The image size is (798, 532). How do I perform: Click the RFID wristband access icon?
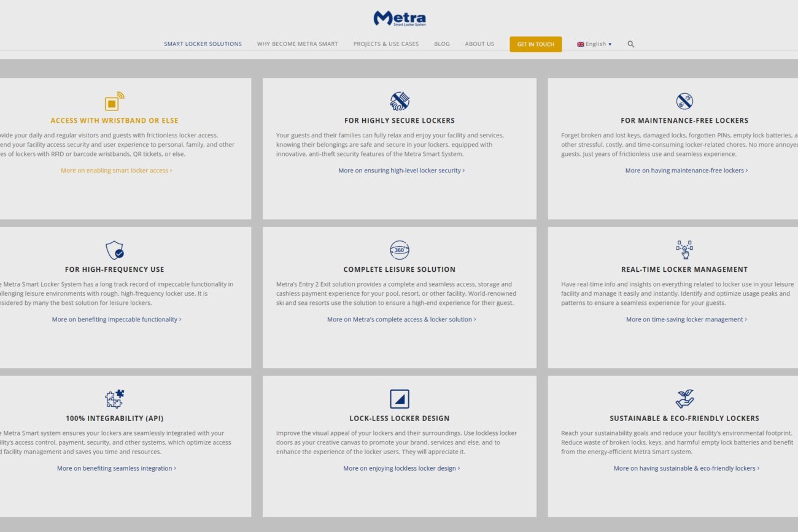[x=114, y=101]
